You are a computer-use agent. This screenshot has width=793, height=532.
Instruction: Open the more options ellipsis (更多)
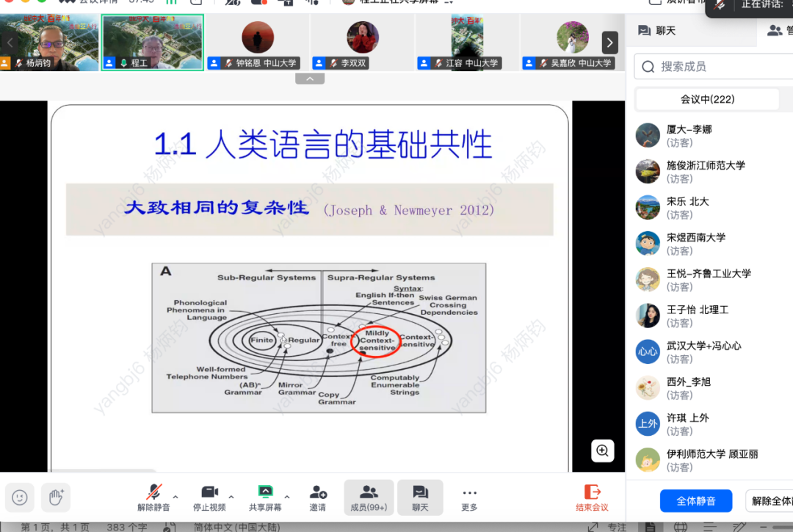[469, 492]
